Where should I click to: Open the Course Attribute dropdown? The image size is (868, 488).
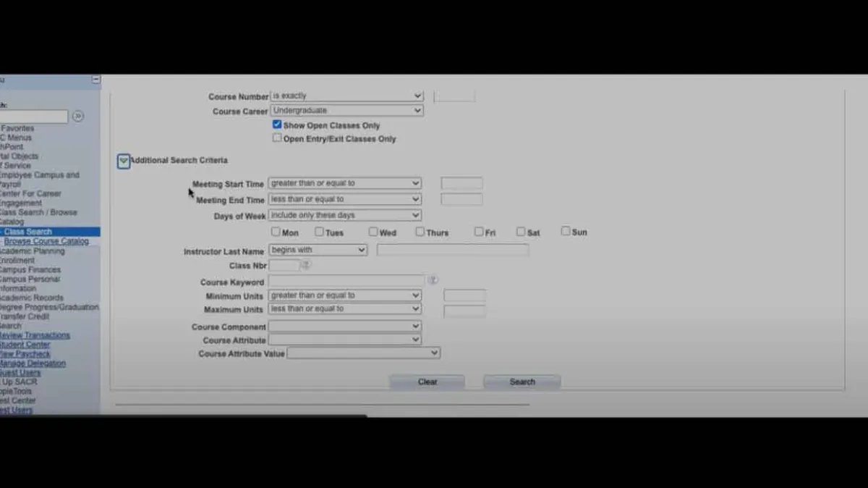(344, 340)
